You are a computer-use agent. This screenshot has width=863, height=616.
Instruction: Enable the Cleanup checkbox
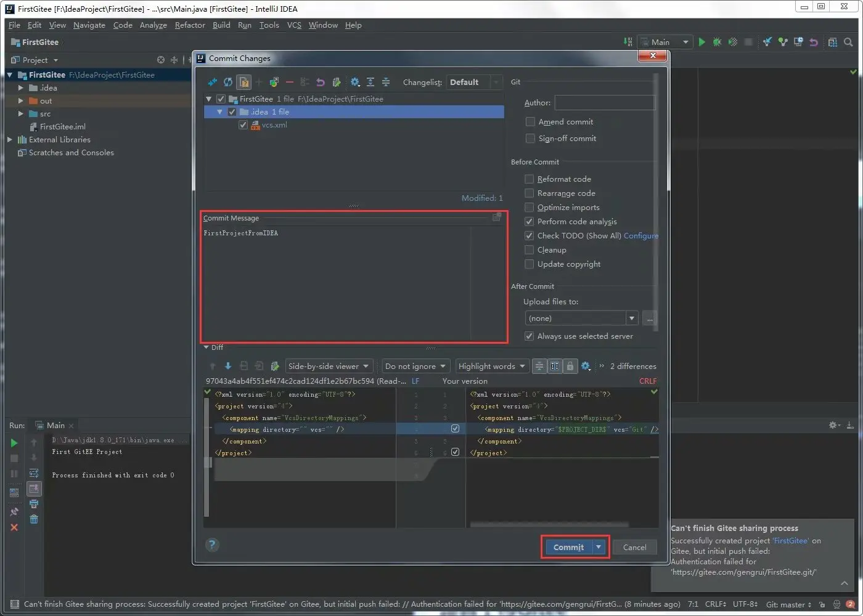[529, 250]
